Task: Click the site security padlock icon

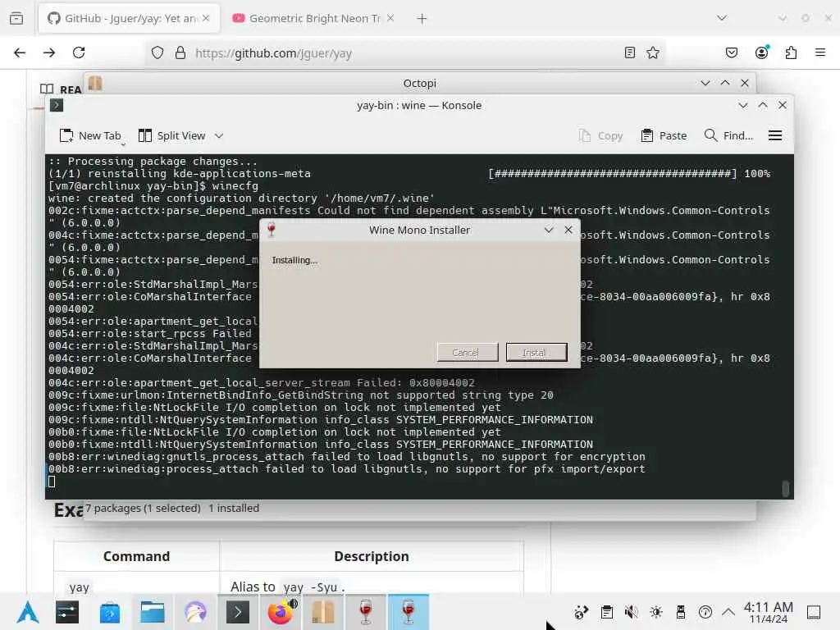Action: pos(180,52)
